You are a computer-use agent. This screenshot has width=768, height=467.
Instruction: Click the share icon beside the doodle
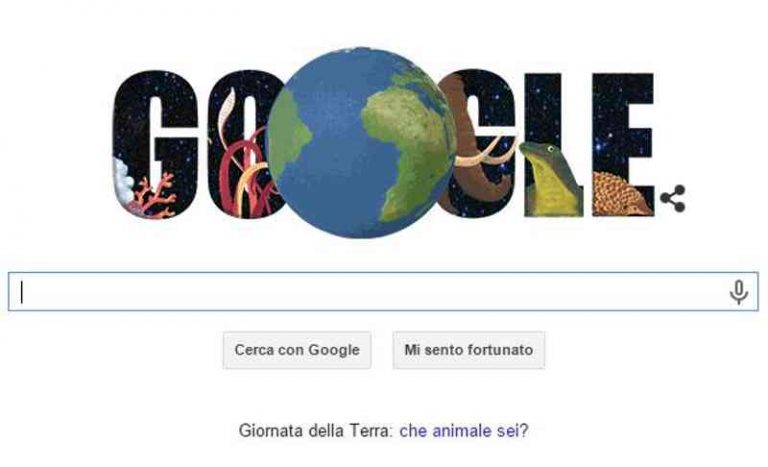[673, 198]
